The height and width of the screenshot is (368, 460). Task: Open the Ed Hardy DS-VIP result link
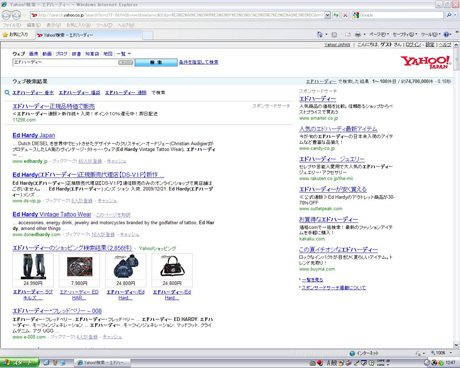[88, 175]
